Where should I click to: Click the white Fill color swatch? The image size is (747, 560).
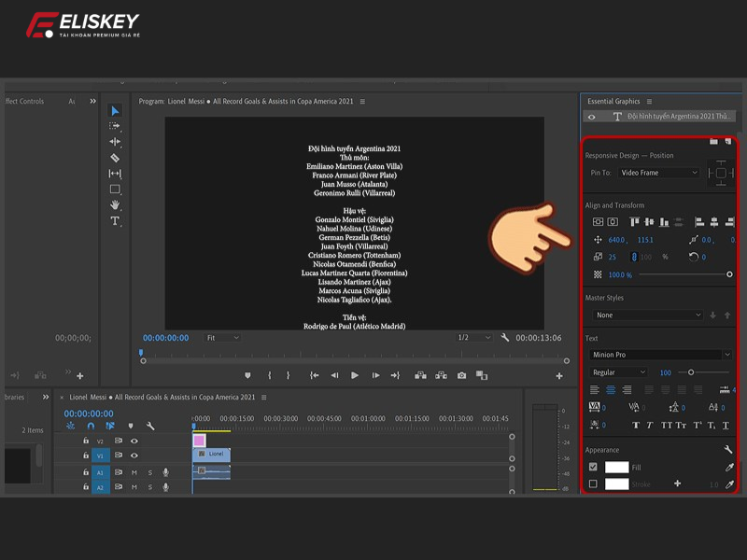pyautogui.click(x=616, y=468)
